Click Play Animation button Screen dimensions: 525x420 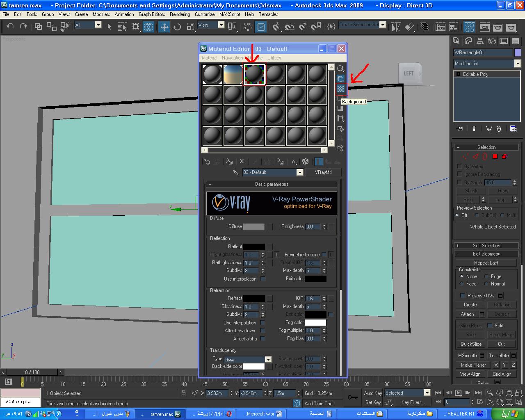[x=458, y=393]
